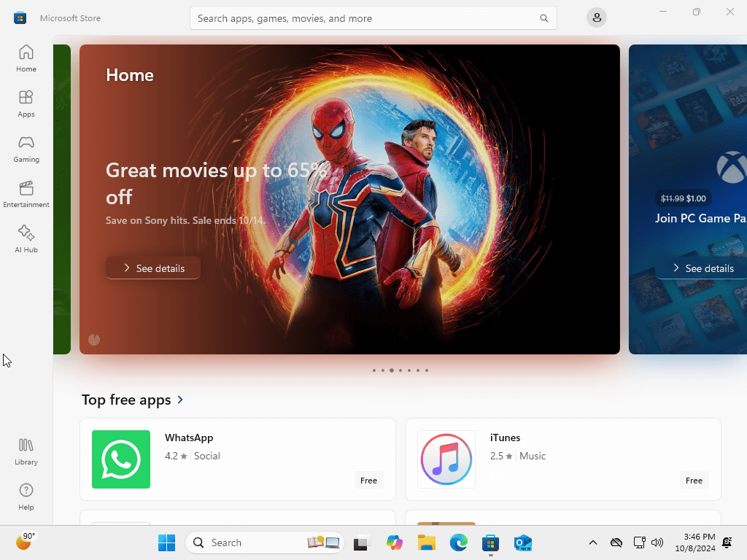Open the WhatsApp app icon thumbnail
Screen dimensions: 747x560
tap(121, 459)
